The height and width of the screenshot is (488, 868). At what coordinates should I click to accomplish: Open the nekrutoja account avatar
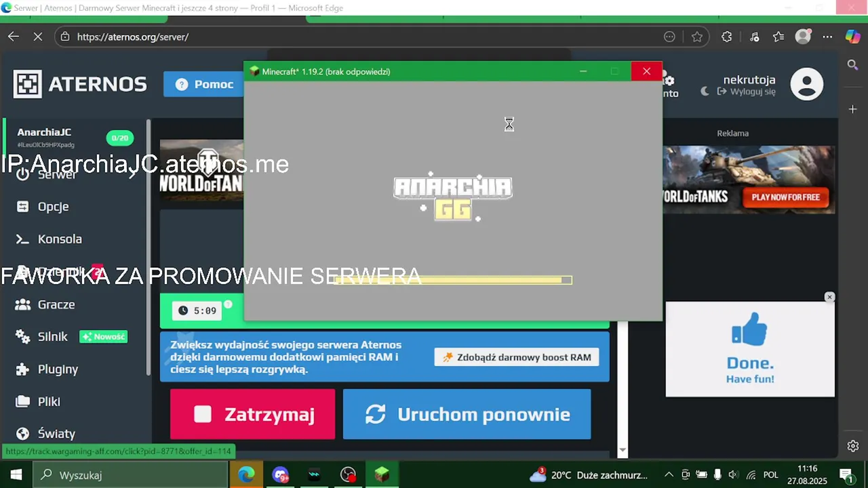pyautogui.click(x=807, y=85)
